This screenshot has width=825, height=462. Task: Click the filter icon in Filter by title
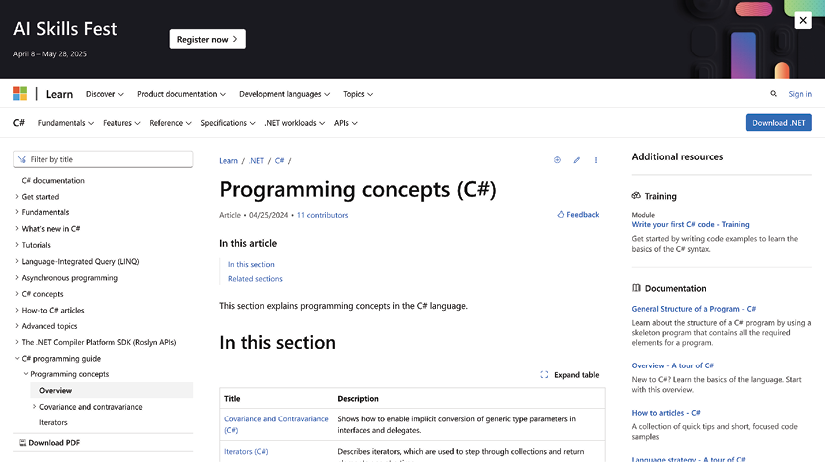(22, 159)
